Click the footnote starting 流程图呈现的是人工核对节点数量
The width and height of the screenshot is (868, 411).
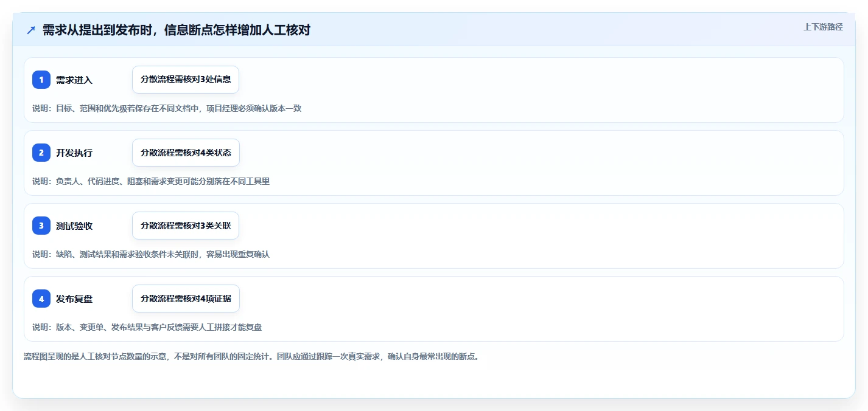[253, 356]
